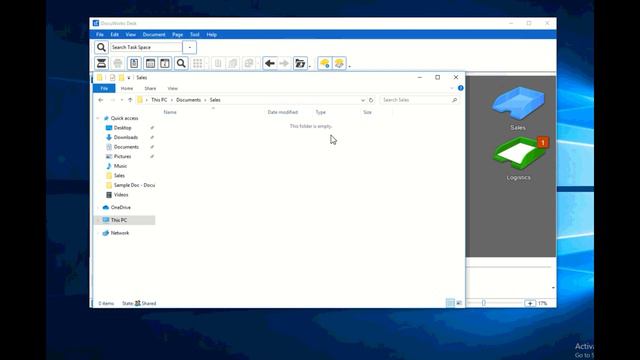This screenshot has width=640, height=360.
Task: Click This PC in the address breadcrumb
Action: 159,100
